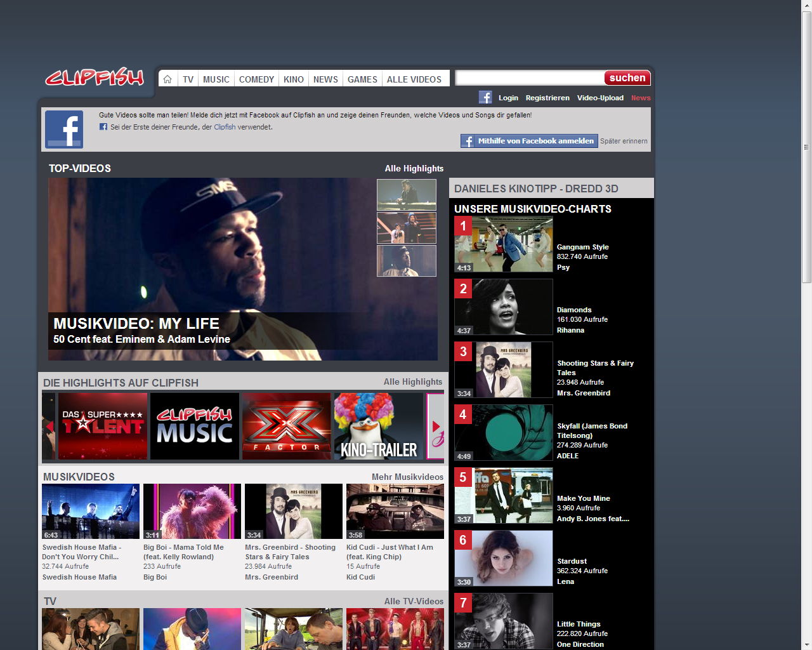Open Gangnam Style chart video thumbnail
Image resolution: width=812 pixels, height=650 pixels.
[504, 244]
